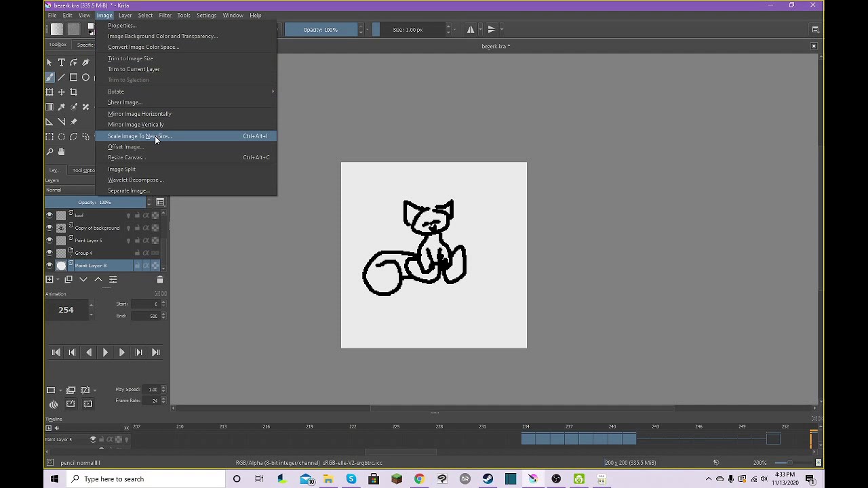Select the Transform tool
The image size is (868, 488).
point(50,92)
